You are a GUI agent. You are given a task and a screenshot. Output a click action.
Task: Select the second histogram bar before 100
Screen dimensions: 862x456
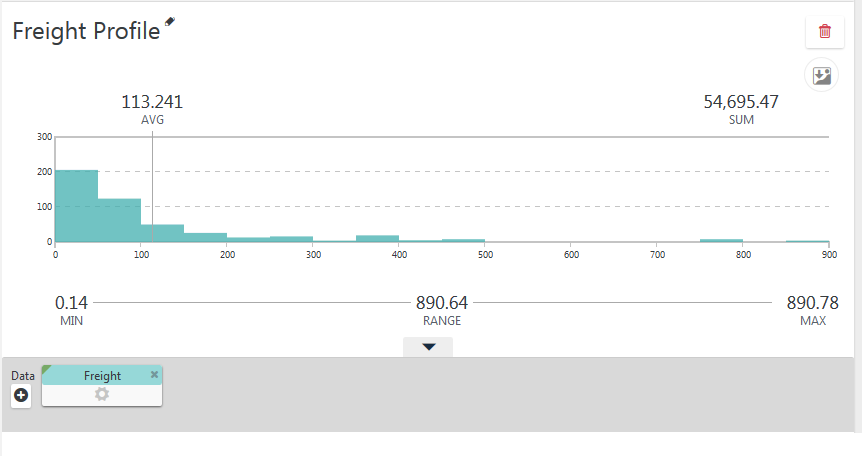pos(119,220)
